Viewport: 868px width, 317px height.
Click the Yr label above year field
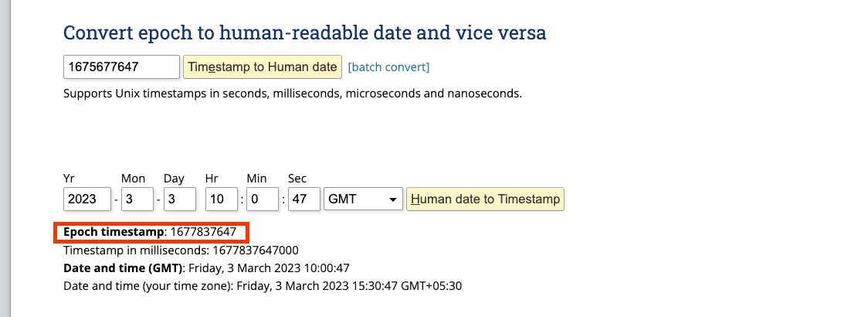coord(70,179)
